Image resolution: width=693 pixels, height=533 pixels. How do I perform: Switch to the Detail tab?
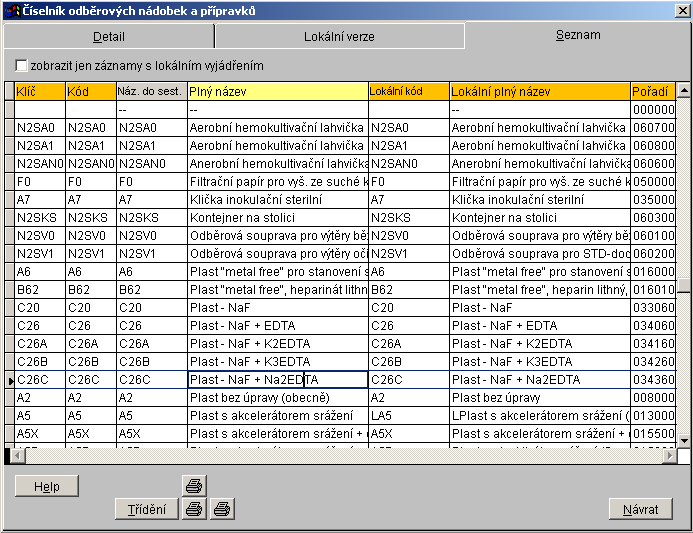coord(109,37)
